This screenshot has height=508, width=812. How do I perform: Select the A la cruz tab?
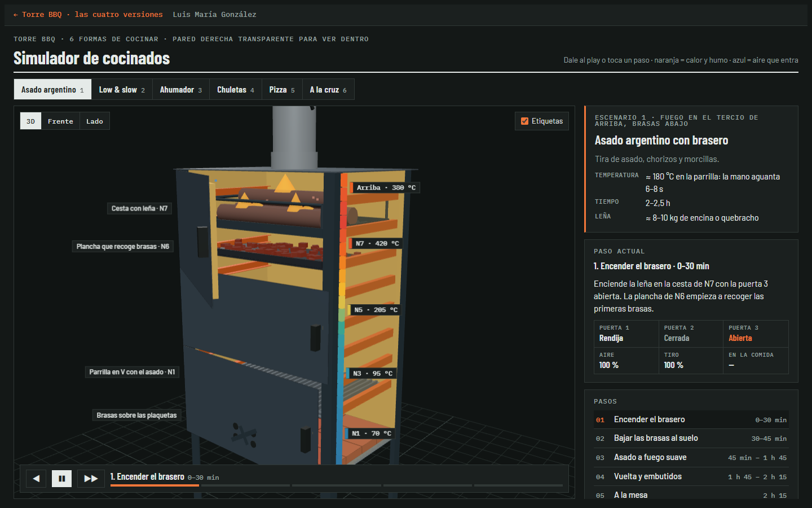[x=328, y=90]
